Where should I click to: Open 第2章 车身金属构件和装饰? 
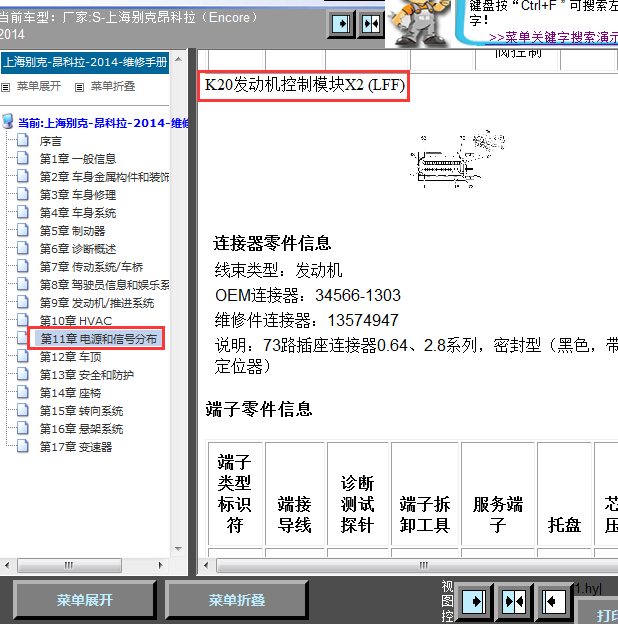(x=104, y=177)
